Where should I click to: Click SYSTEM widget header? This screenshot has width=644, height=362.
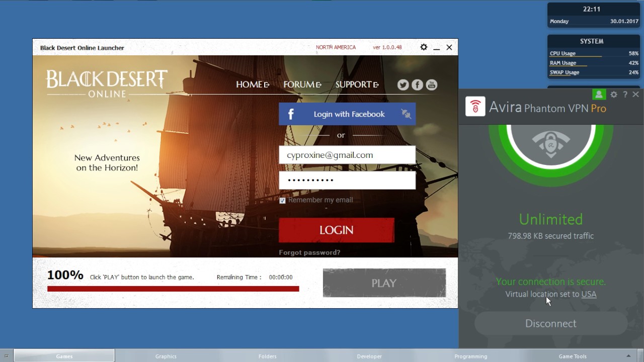click(x=592, y=41)
